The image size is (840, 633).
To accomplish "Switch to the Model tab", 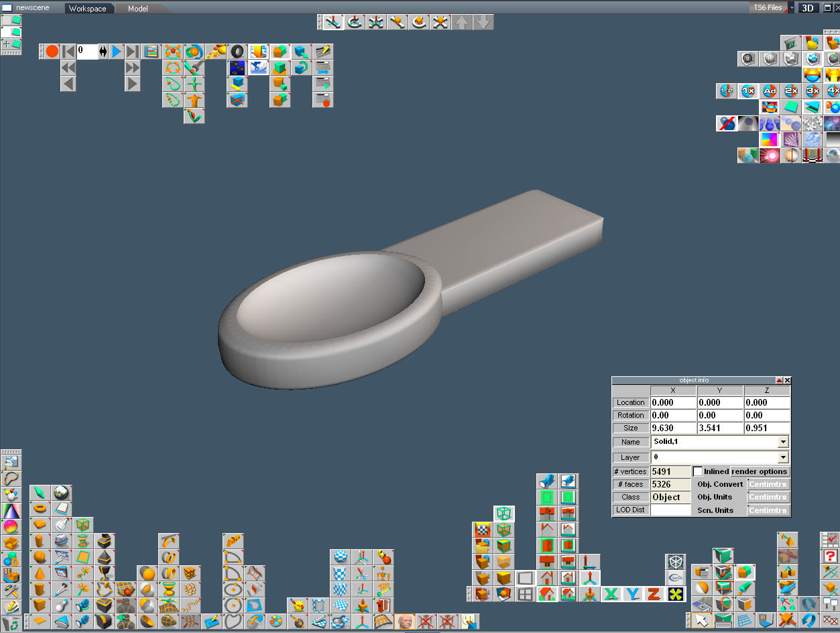I will tap(138, 9).
